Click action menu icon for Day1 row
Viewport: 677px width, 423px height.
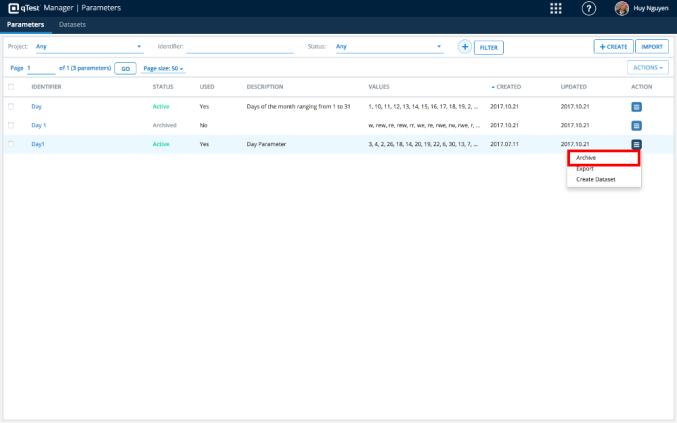636,144
